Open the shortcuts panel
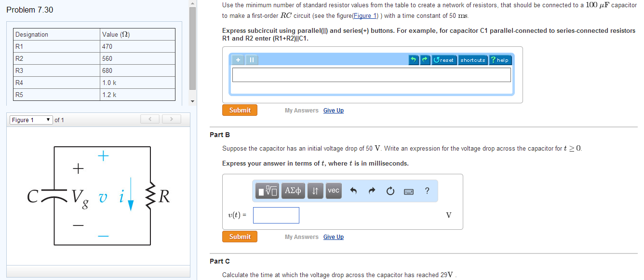This screenshot has height=280, width=644. (472, 60)
